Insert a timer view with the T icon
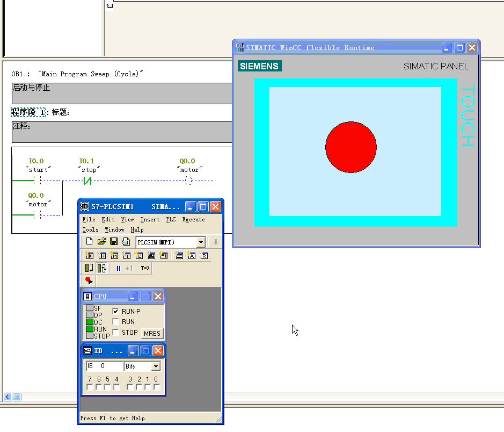 click(x=127, y=256)
